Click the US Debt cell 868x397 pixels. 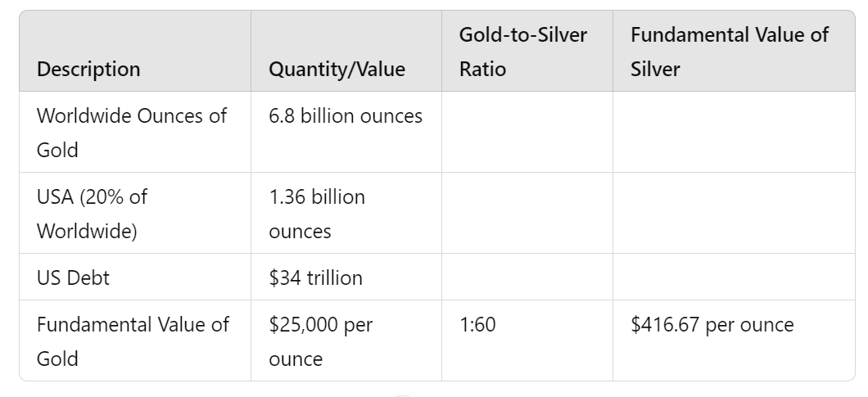(73, 277)
